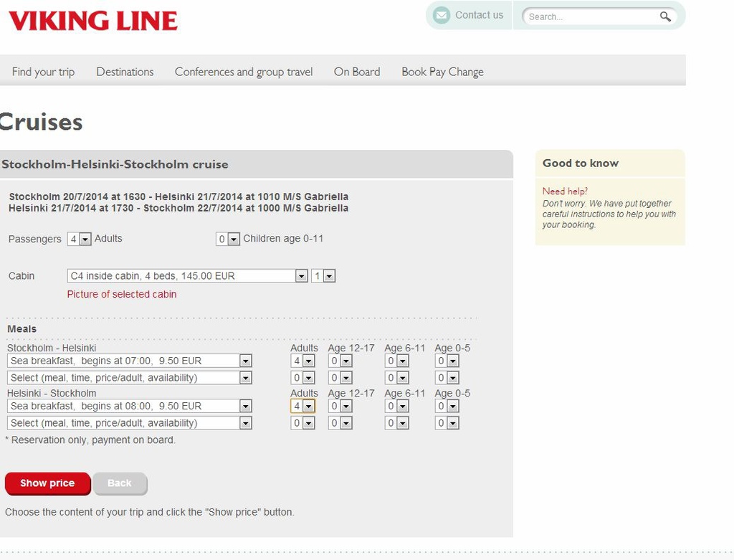The width and height of the screenshot is (734, 560).
Task: Click the search magnifier icon
Action: [x=665, y=17]
